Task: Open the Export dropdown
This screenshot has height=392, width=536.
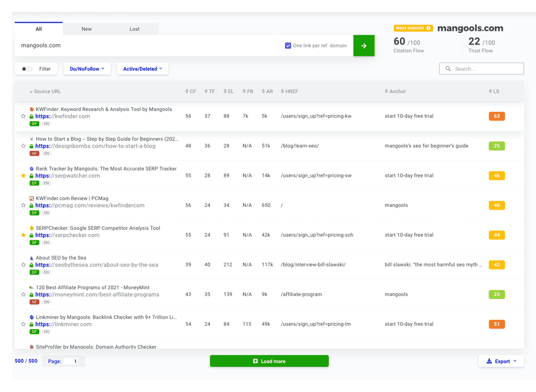Action: coord(501,361)
